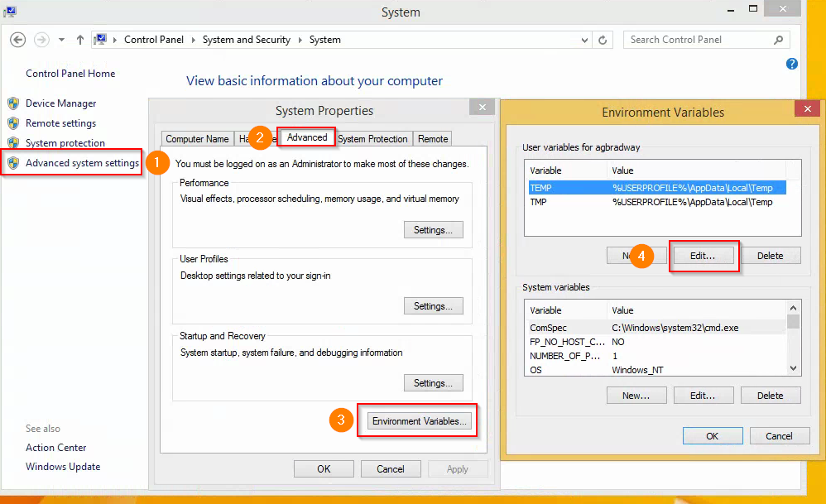Viewport: 826px width, 504px height.
Task: Click Edit under system variables
Action: 704,396
